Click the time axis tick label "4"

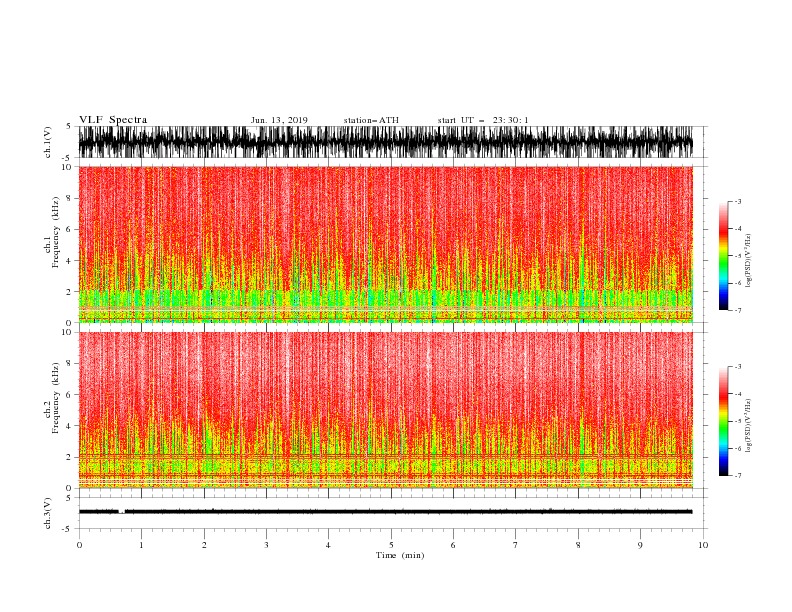tap(328, 545)
